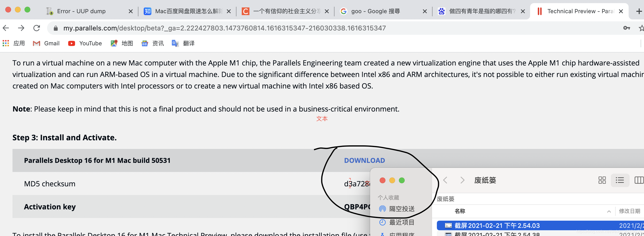Click the Finder forward chevron
Screen dimensions: 644x236
[x=462, y=180]
